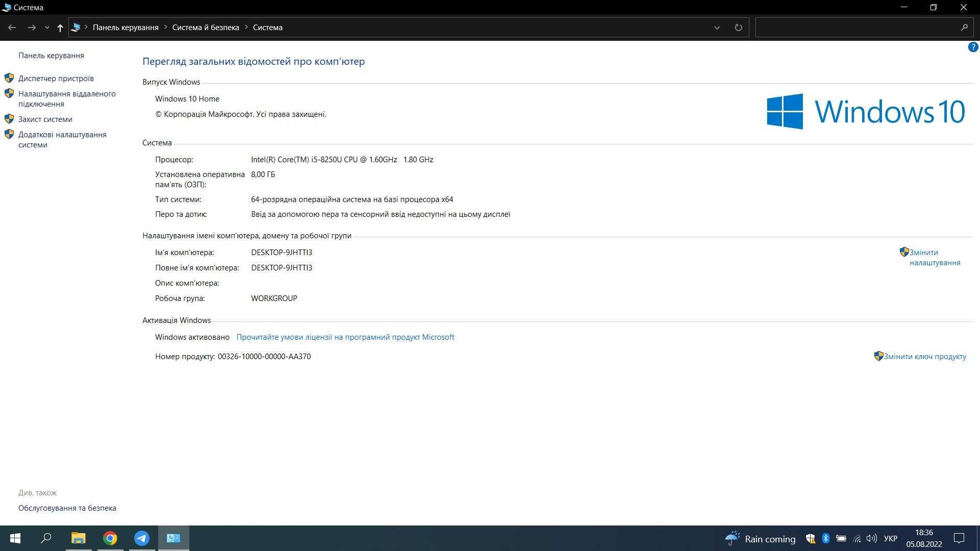Screen dimensions: 980x551
Task: Expand the address bar history dropdown
Action: [x=717, y=28]
